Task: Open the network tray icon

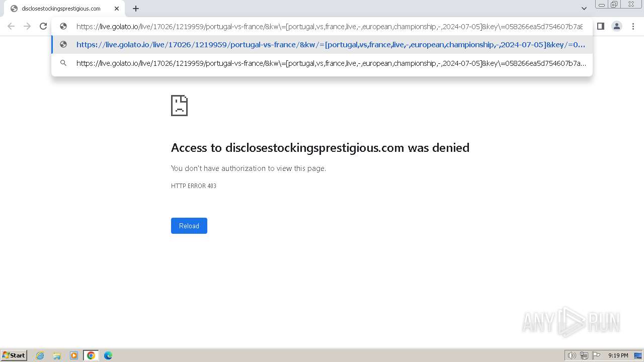Action: 584,355
